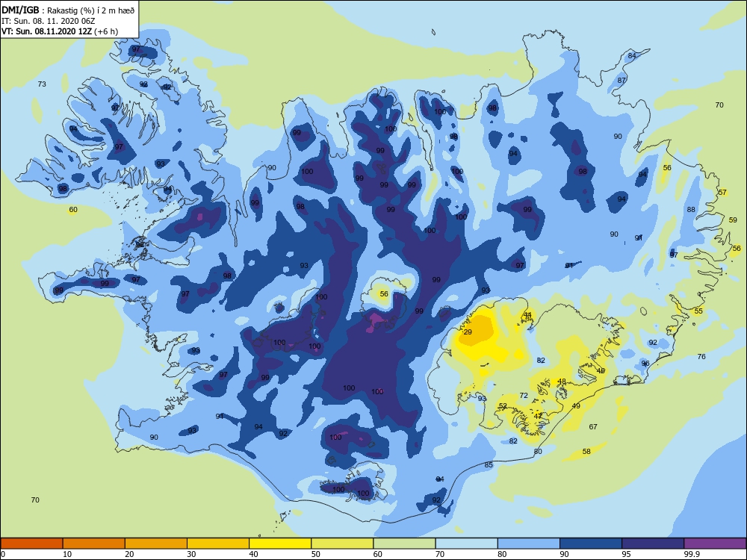Click the '50' legend scale label
Image resolution: width=747 pixels, height=560 pixels.
click(316, 554)
